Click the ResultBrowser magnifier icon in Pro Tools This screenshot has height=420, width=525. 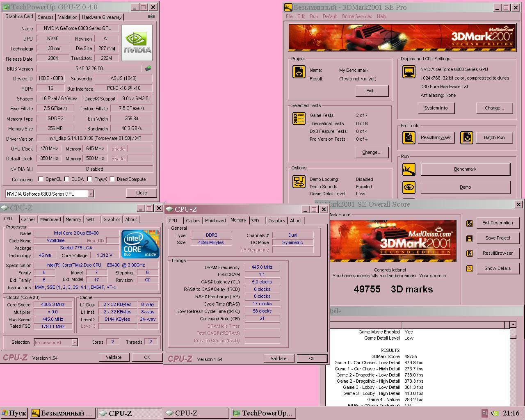click(x=409, y=137)
